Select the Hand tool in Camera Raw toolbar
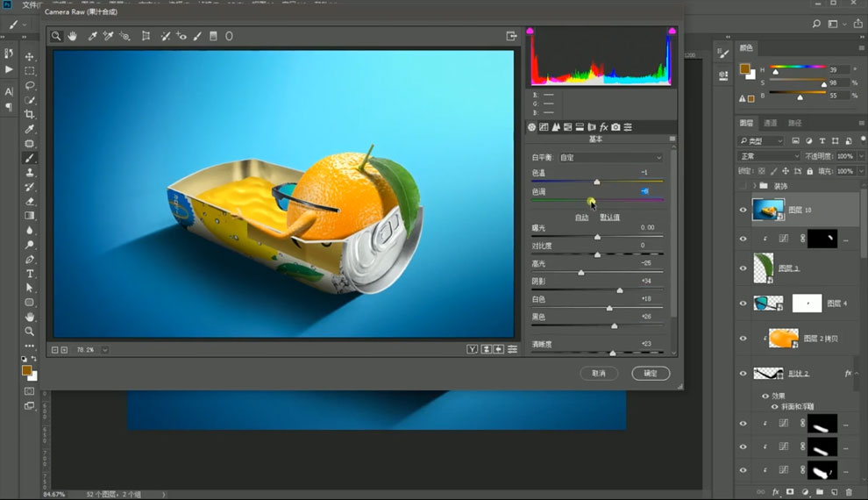The width and height of the screenshot is (868, 500). 73,36
